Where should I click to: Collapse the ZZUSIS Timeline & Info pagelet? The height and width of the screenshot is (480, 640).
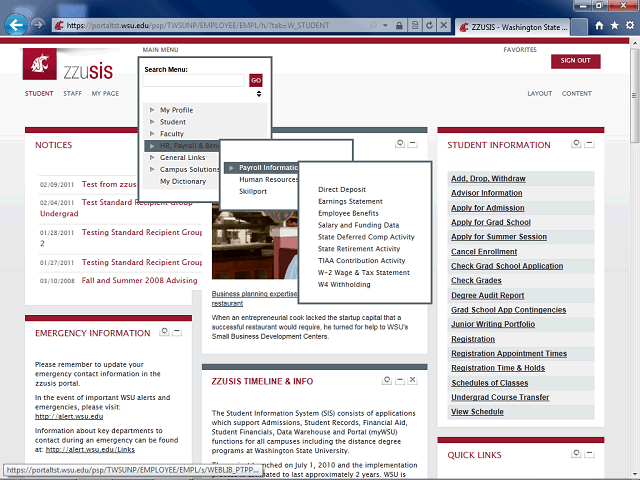(399, 381)
